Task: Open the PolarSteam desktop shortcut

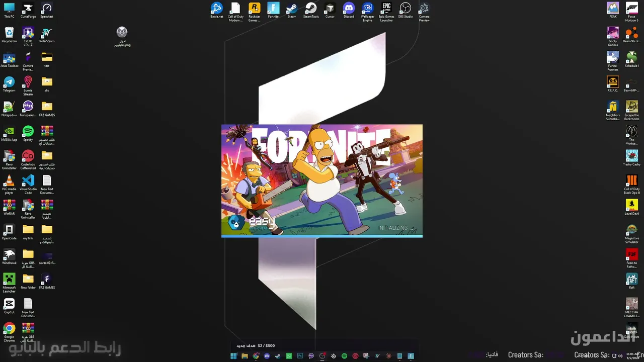Action: click(x=47, y=35)
